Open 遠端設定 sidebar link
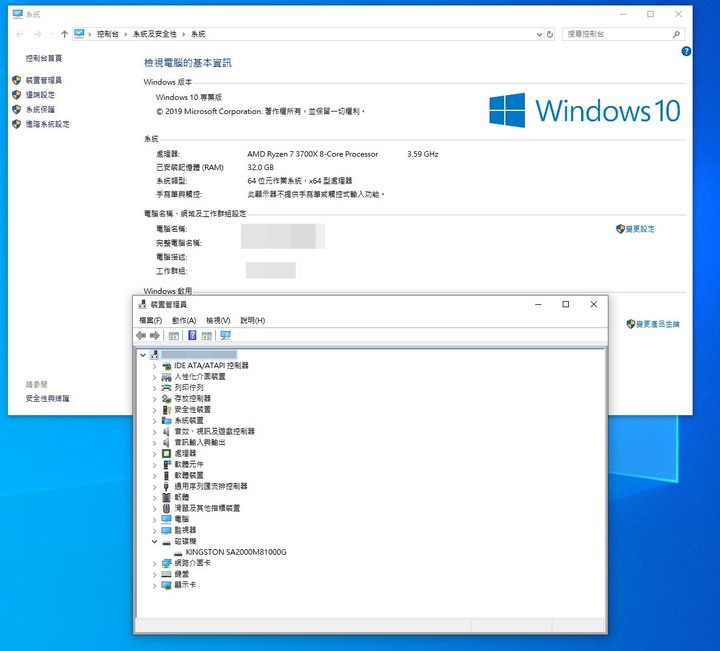 (40, 95)
